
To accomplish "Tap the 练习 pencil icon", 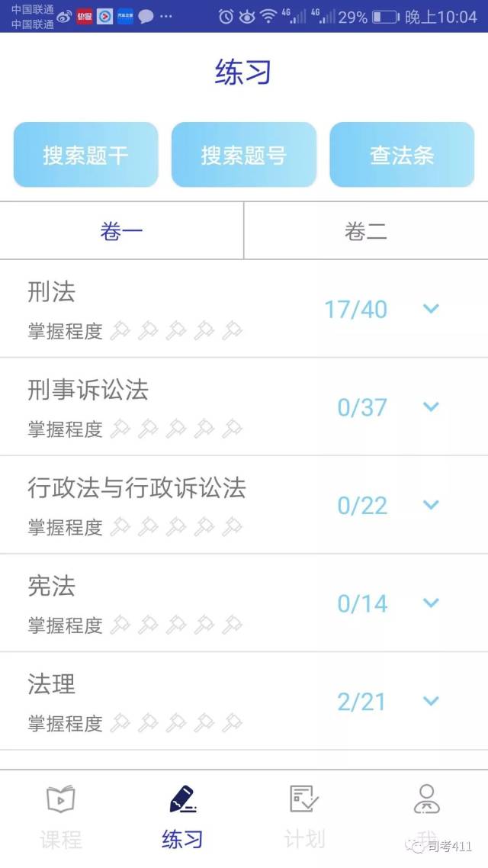I will tap(182, 799).
